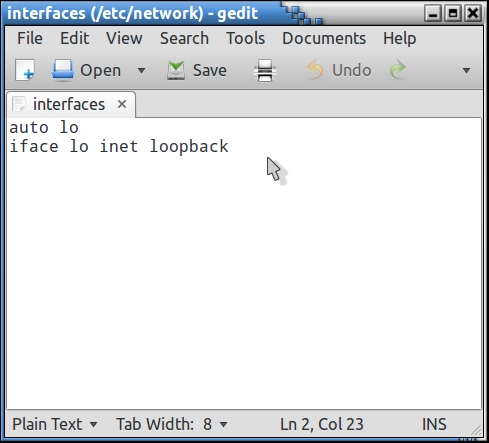This screenshot has height=443, width=489.
Task: Click the new document icon
Action: (x=25, y=70)
